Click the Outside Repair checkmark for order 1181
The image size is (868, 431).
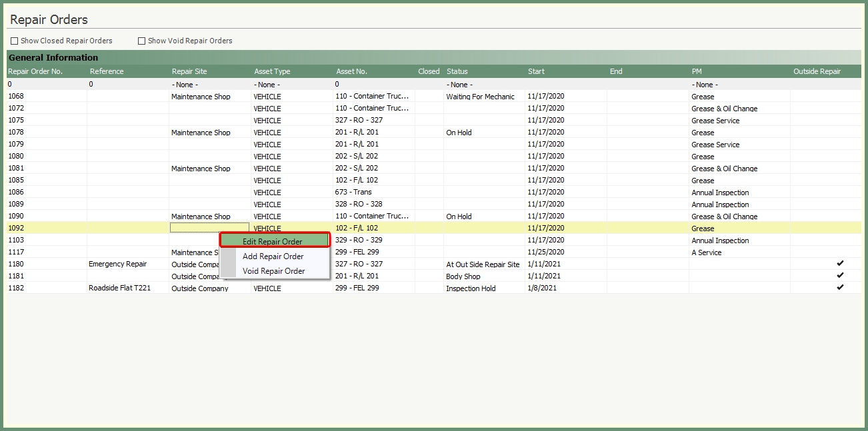(x=840, y=276)
